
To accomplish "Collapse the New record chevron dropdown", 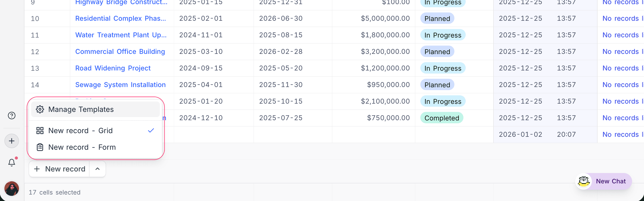I will tap(98, 169).
